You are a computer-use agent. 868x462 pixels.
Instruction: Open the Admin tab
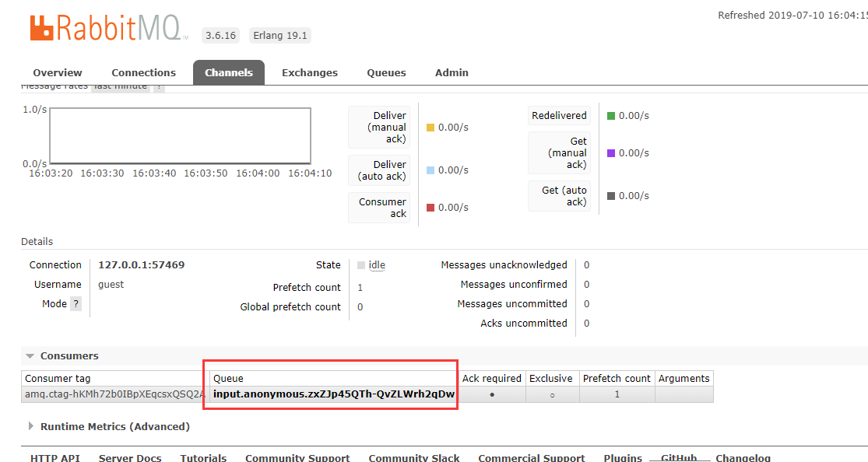pos(452,72)
